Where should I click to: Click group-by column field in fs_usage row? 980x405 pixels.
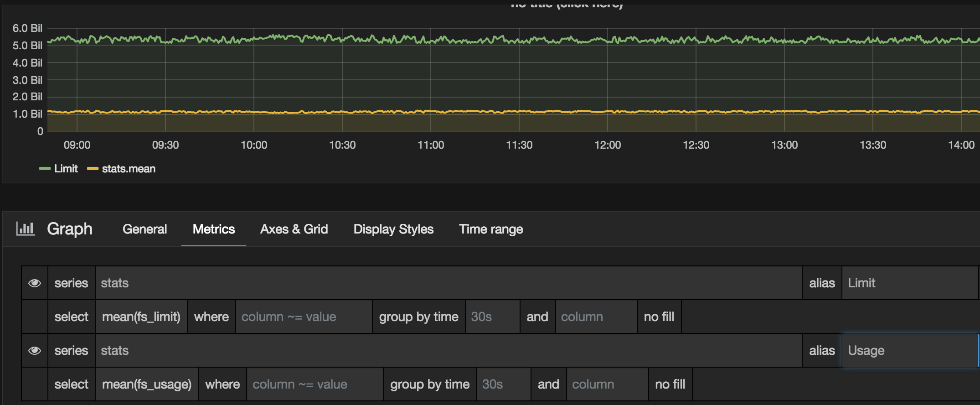[607, 384]
